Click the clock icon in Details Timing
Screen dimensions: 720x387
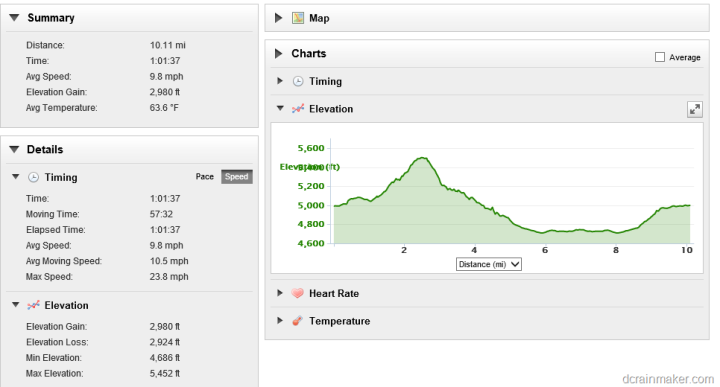coord(34,177)
